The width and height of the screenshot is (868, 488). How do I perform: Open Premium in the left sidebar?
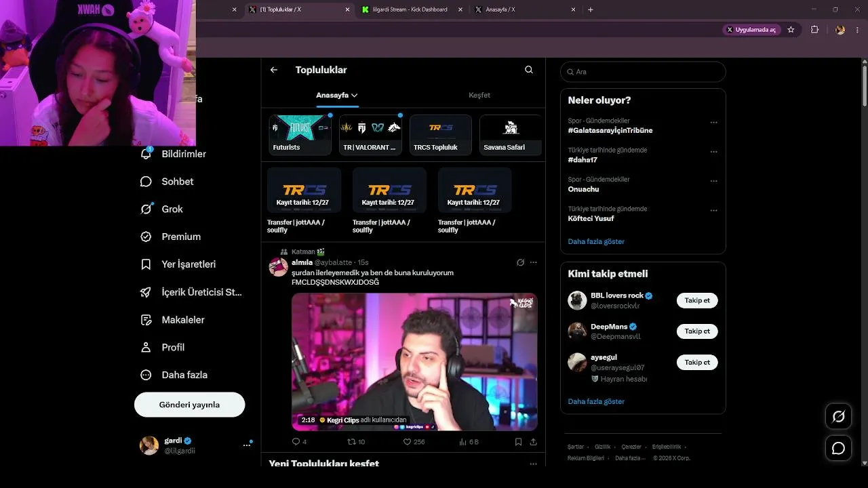coord(170,237)
